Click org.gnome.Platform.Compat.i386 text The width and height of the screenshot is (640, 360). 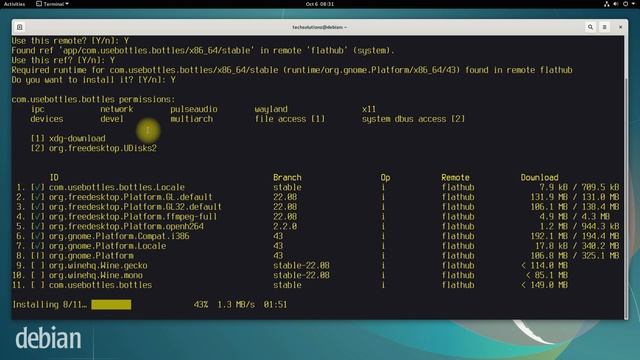click(119, 236)
